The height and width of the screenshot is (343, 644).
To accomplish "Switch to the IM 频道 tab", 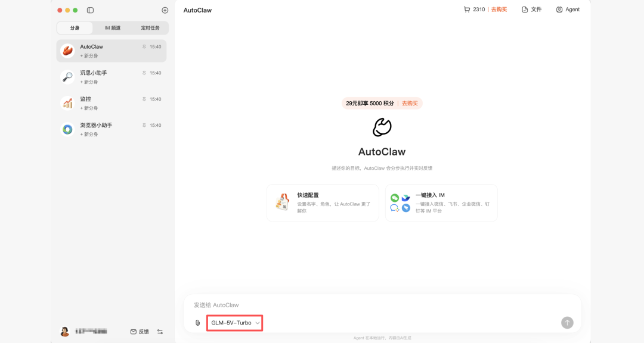I will (112, 28).
